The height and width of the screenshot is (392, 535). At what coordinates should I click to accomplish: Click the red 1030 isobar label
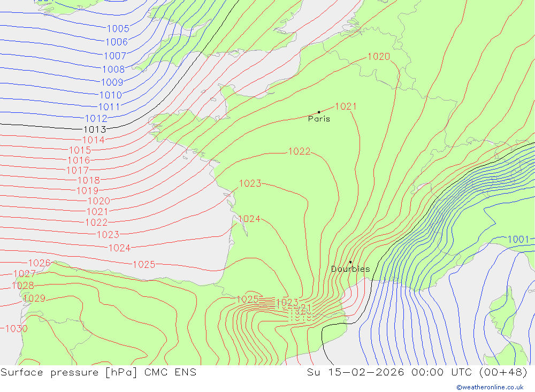point(17,328)
